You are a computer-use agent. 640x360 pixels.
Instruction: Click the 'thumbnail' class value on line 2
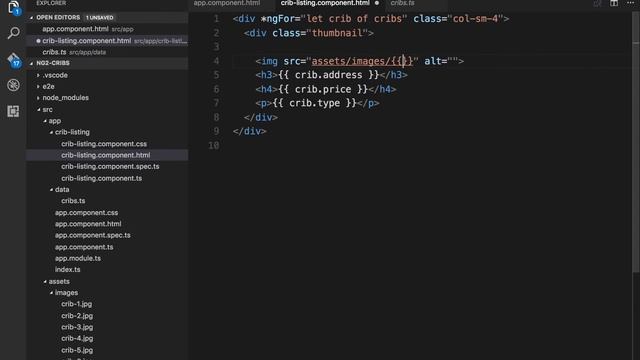(x=337, y=33)
